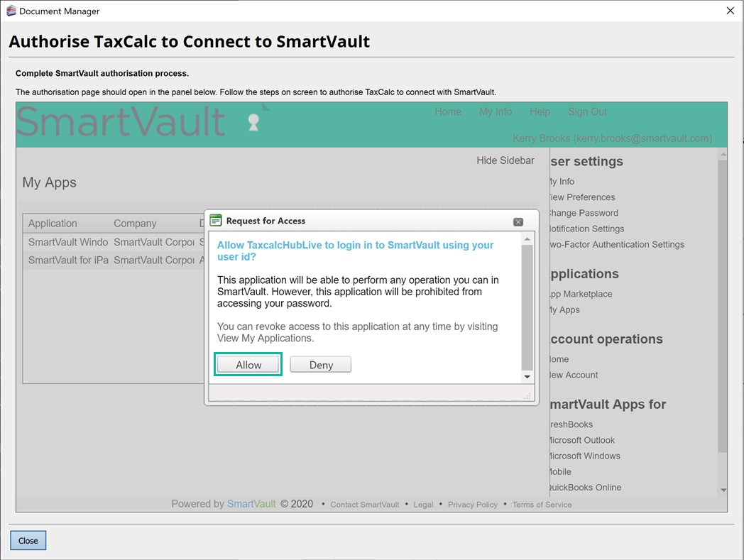The width and height of the screenshot is (744, 560).
Task: Close the Document Manager window
Action: pyautogui.click(x=731, y=11)
